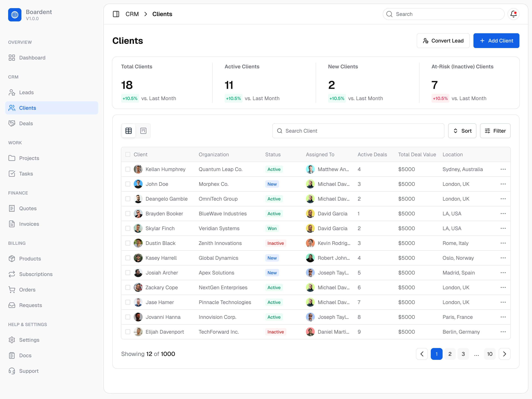
Task: Toggle the sidebar panel icon
Action: [x=116, y=14]
